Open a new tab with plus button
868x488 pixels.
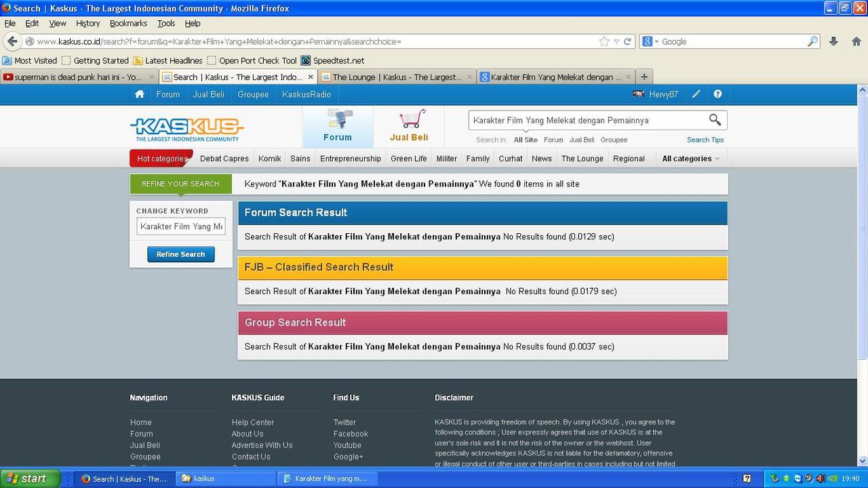(x=644, y=77)
